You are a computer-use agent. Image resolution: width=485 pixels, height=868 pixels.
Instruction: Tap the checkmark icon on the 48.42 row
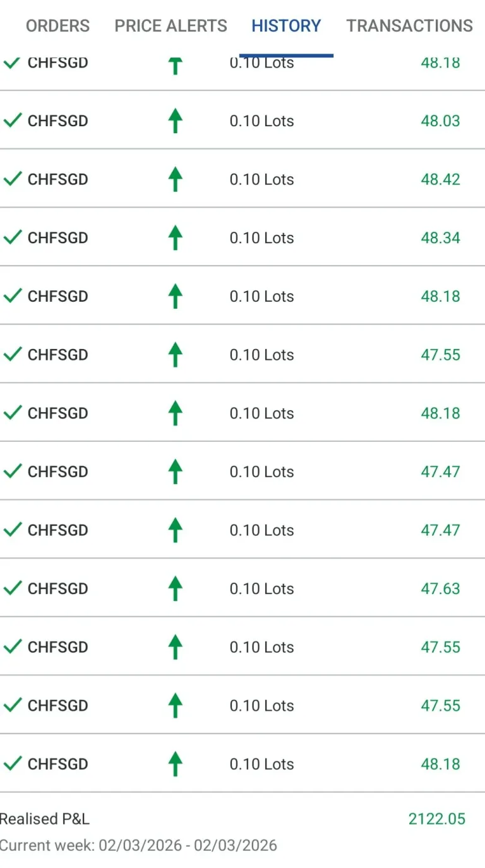pyautogui.click(x=13, y=179)
